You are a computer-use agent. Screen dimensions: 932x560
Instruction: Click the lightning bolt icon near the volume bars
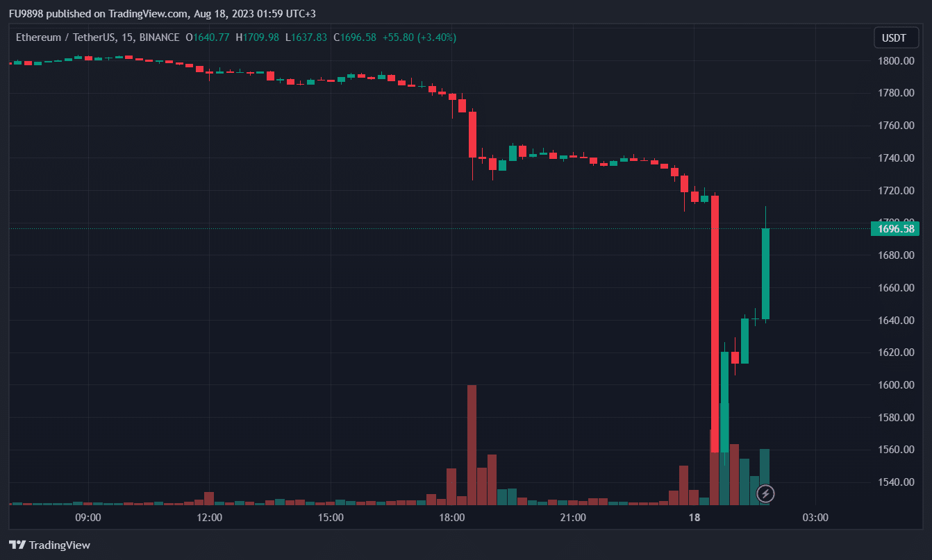pos(765,493)
